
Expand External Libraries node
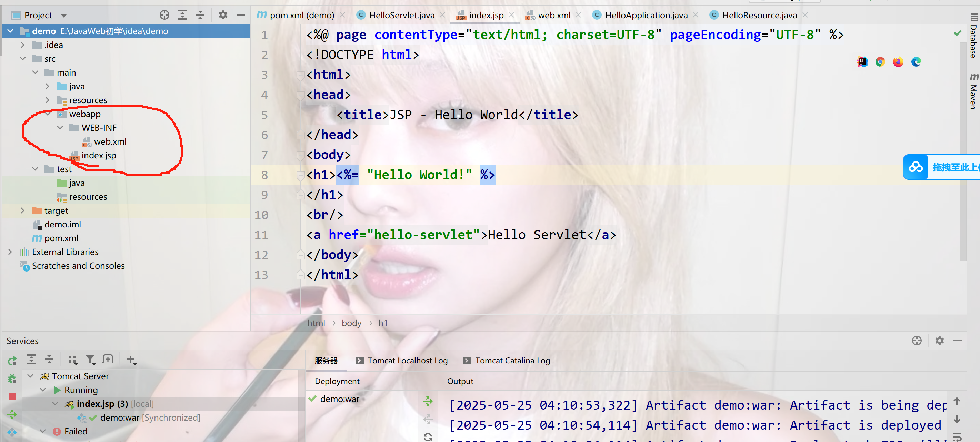pos(10,252)
